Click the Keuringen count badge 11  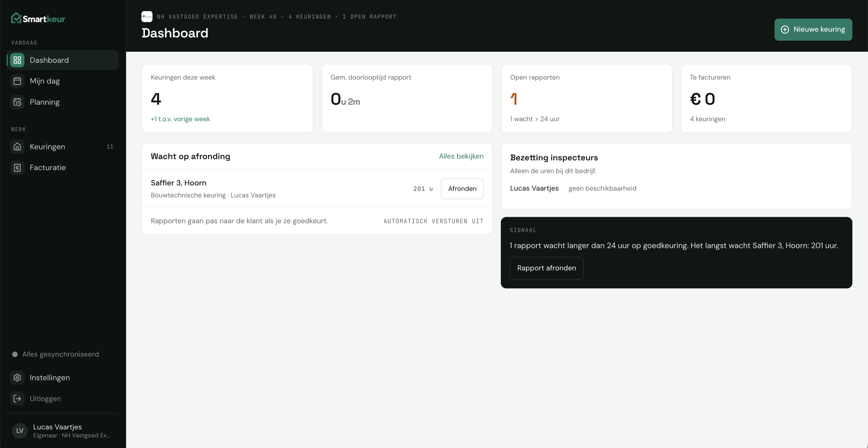(x=110, y=147)
